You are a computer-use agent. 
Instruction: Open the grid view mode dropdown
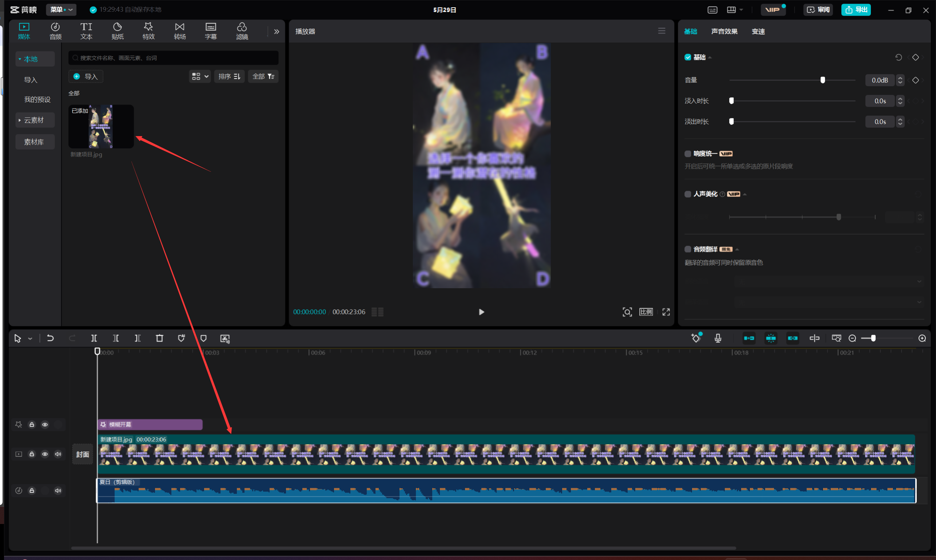200,77
